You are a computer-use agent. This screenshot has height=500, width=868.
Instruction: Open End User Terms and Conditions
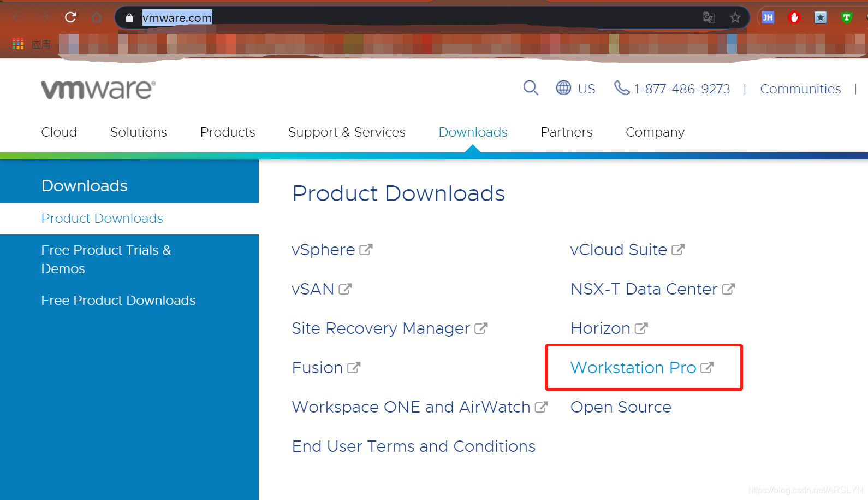pos(414,446)
